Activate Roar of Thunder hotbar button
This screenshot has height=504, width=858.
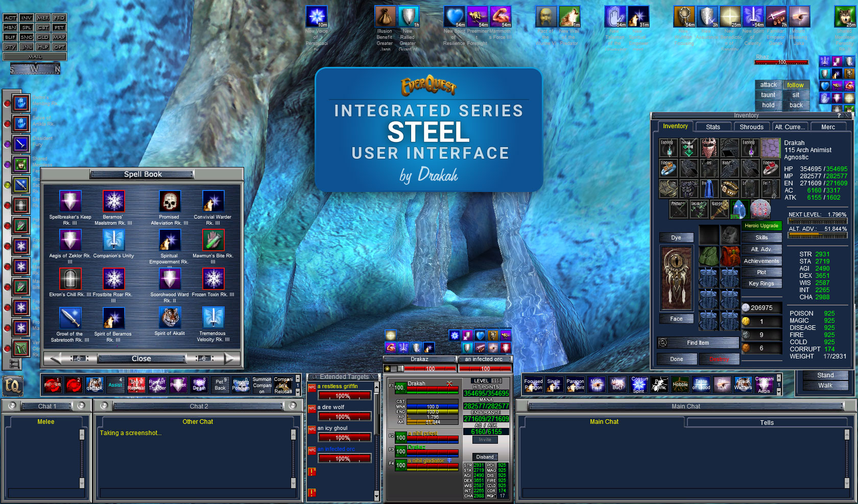coord(157,385)
